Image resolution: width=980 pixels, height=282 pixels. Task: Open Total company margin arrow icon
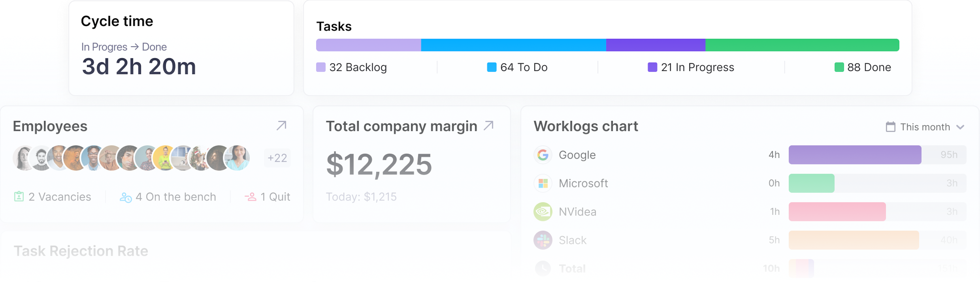488,126
